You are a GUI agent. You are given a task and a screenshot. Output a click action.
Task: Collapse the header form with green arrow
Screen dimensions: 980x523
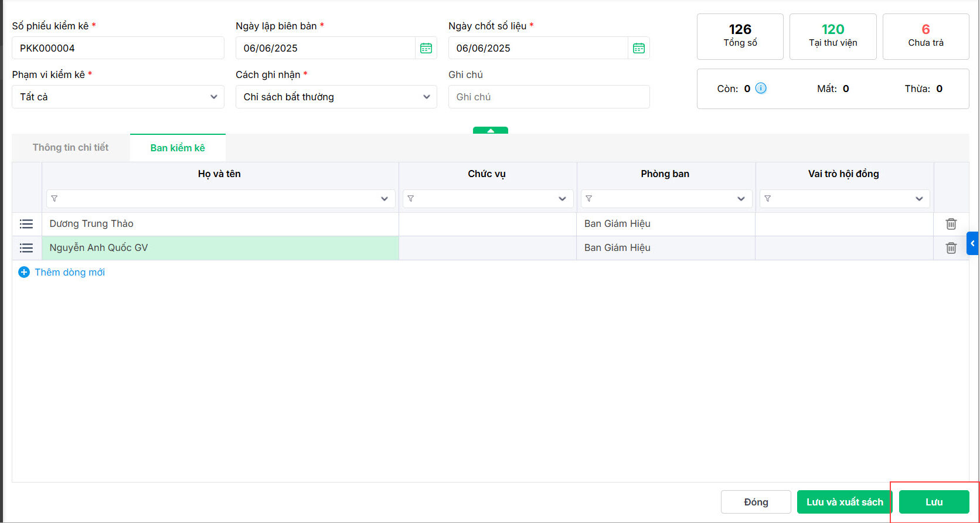tap(491, 130)
